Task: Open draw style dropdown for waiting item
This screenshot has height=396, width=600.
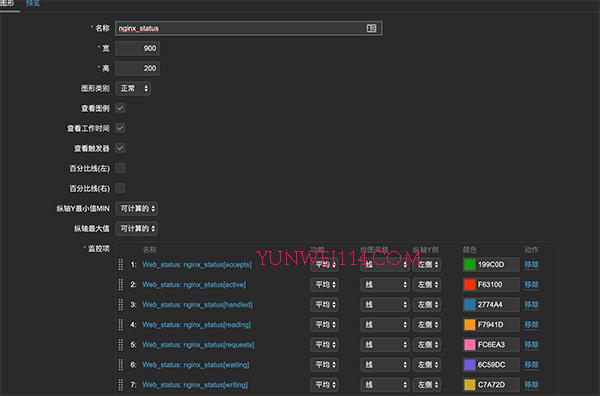Action: (385, 365)
